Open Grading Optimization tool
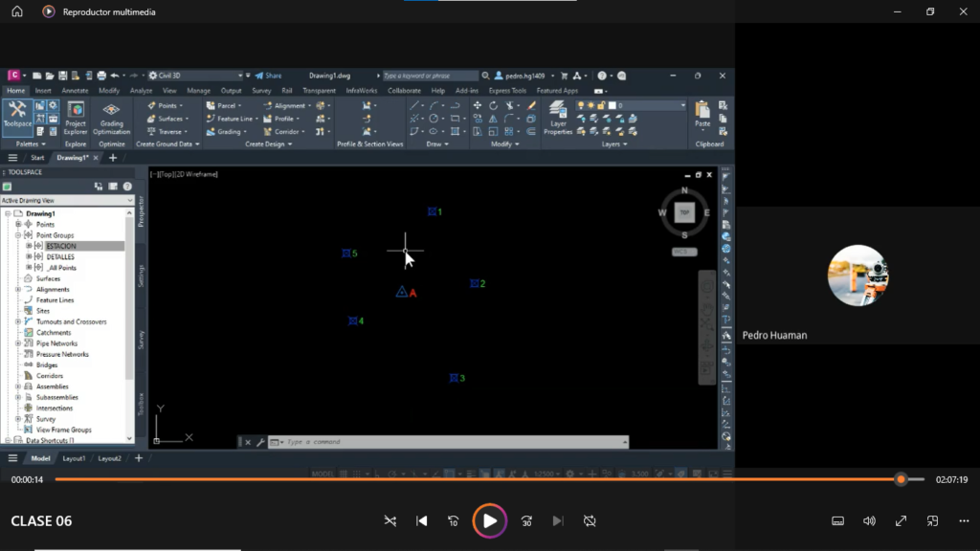Screen dimensions: 980x551 (112, 117)
